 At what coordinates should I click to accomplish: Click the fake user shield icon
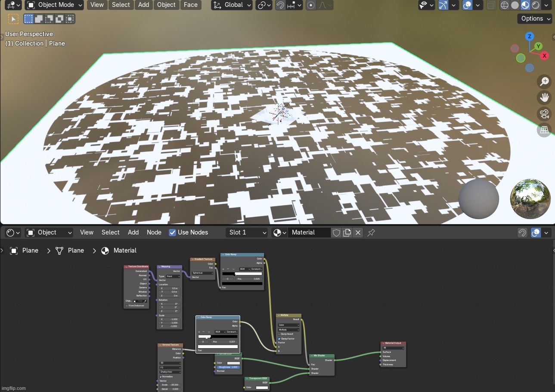pos(336,232)
